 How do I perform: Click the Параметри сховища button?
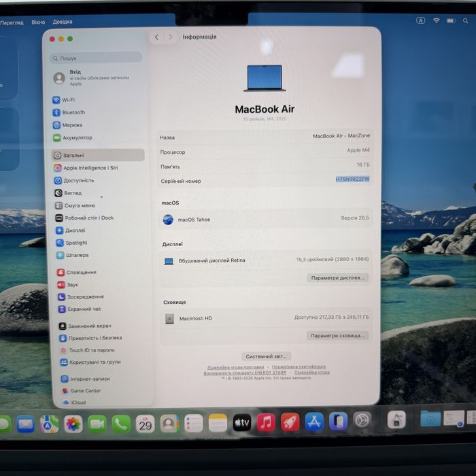337,335
